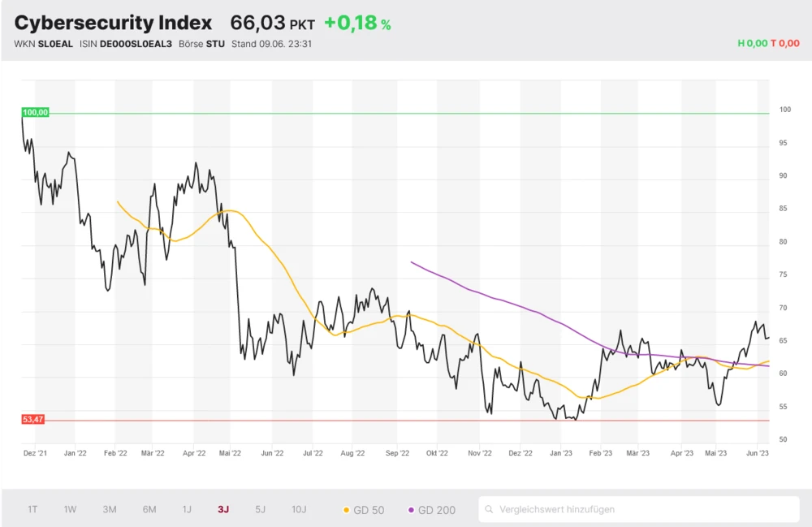This screenshot has height=527, width=812.
Task: Click the Cybersecurity Index title
Action: (113, 23)
